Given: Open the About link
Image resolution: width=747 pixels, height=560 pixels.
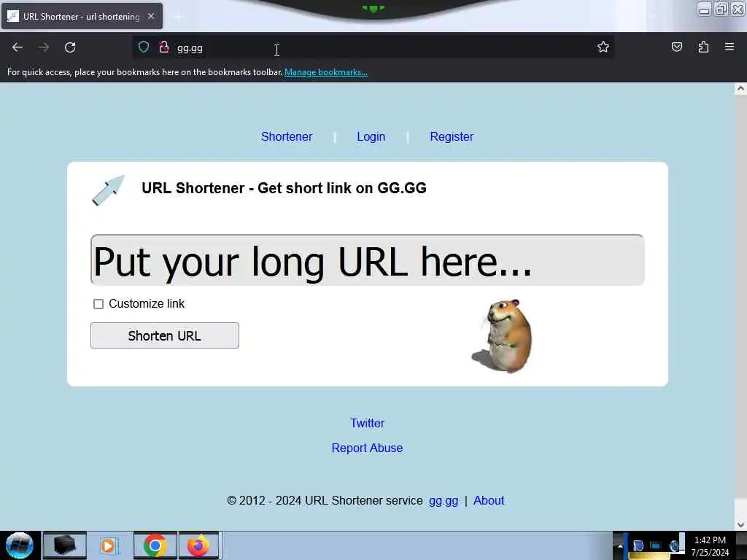Looking at the screenshot, I should click(489, 500).
